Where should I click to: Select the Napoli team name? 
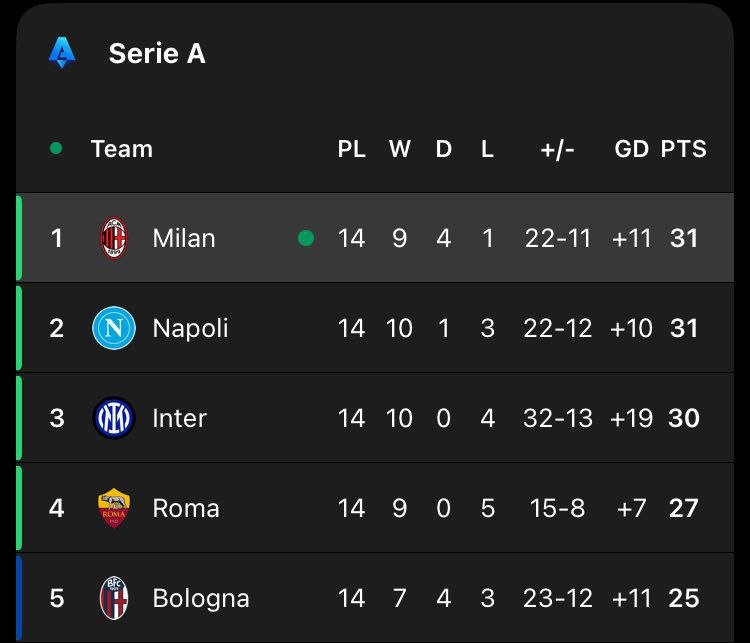(190, 328)
